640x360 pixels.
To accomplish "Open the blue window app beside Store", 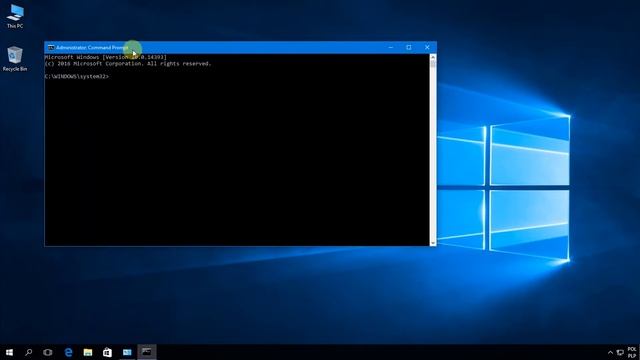I will coord(127,352).
